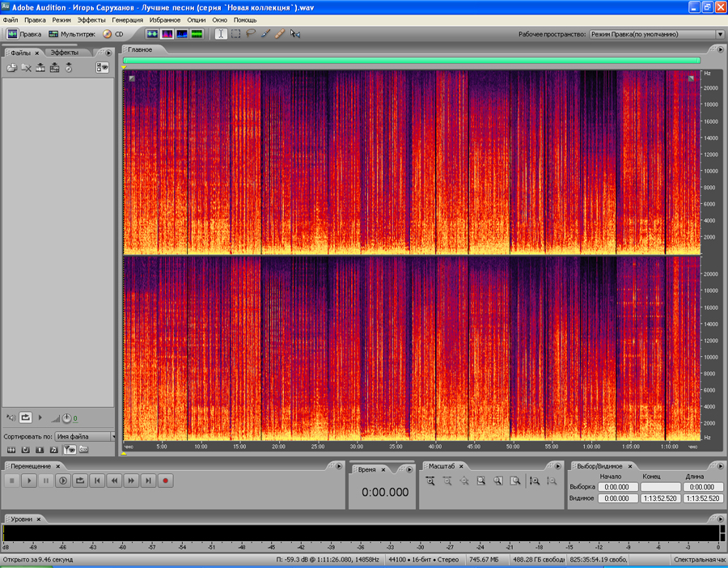Expand the Transport panel options menu
This screenshot has height=568, width=728.
(x=338, y=466)
